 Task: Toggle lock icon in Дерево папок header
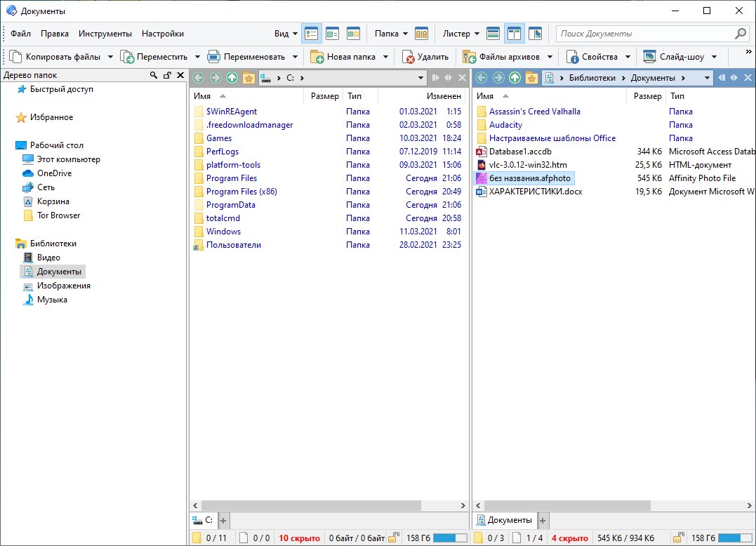click(167, 75)
